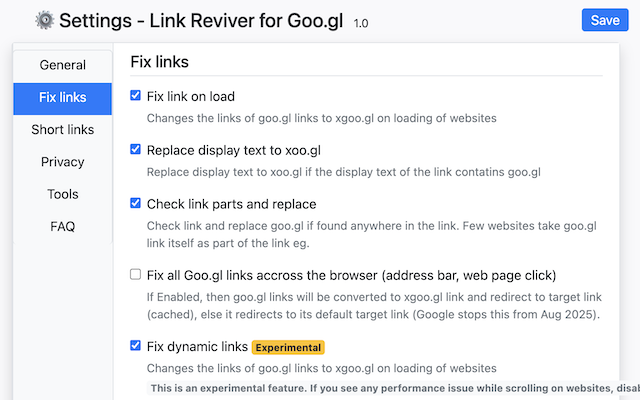Uncheck the 'Fix link on load' checkbox
This screenshot has width=640, height=400.
pyautogui.click(x=136, y=96)
